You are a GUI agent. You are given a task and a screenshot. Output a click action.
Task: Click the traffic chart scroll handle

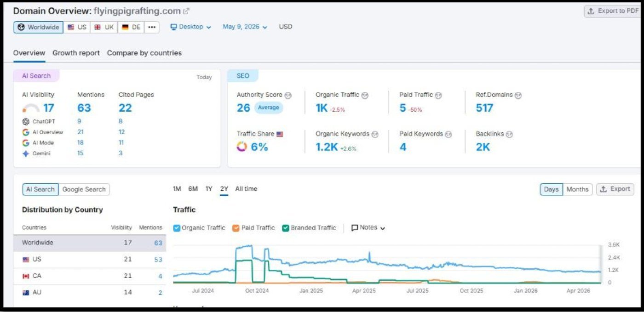point(601,264)
